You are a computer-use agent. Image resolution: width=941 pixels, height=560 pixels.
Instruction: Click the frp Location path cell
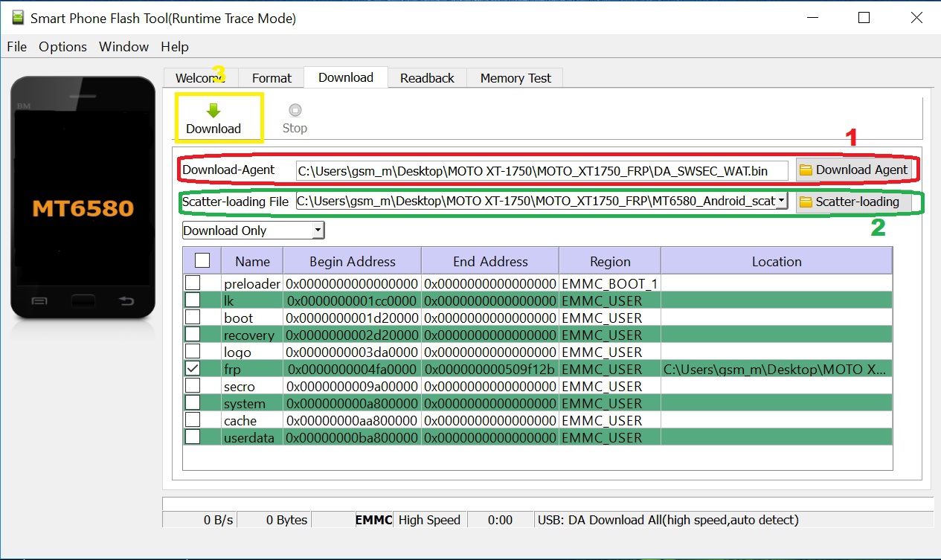pyautogui.click(x=775, y=370)
